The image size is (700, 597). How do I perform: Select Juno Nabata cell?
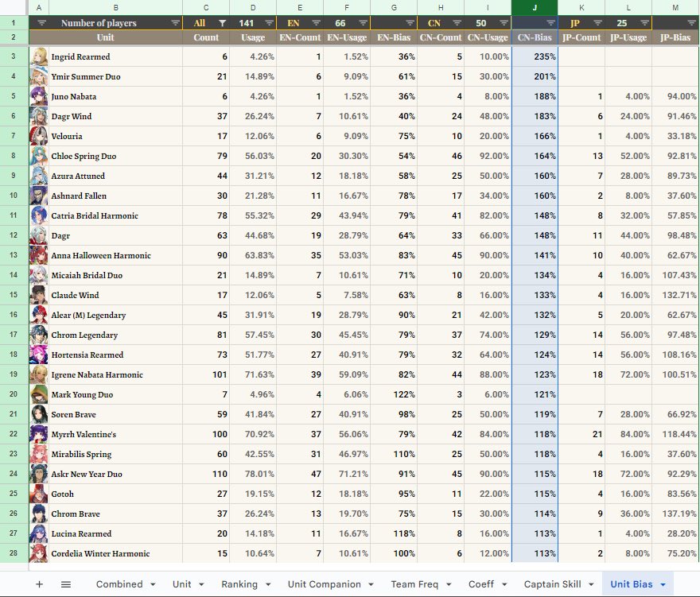(x=115, y=96)
